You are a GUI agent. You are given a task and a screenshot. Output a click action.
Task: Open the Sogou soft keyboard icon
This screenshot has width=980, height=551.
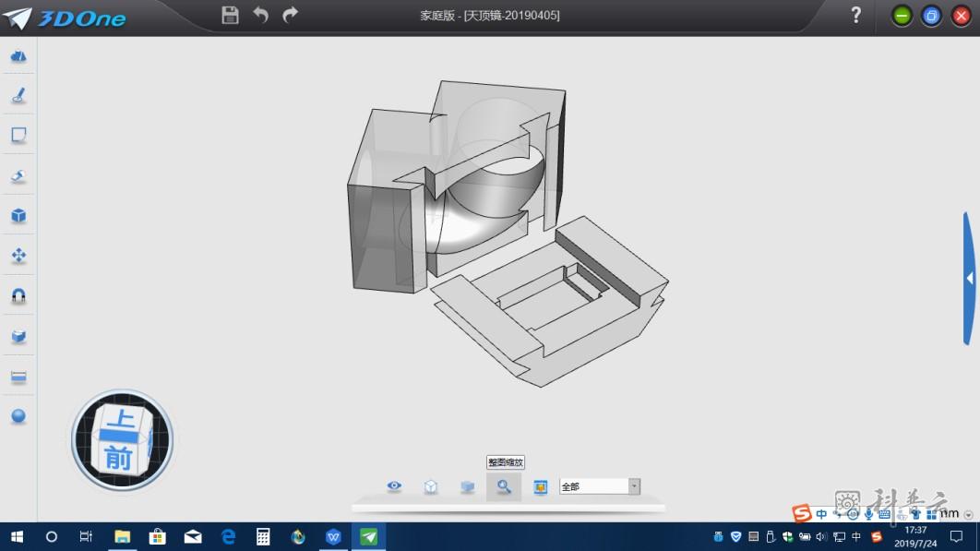pyautogui.click(x=884, y=514)
